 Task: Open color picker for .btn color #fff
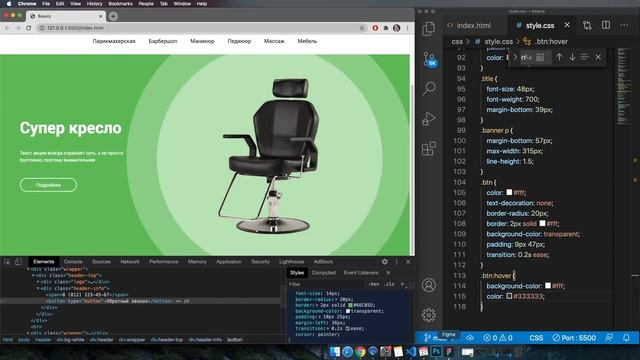pos(509,192)
